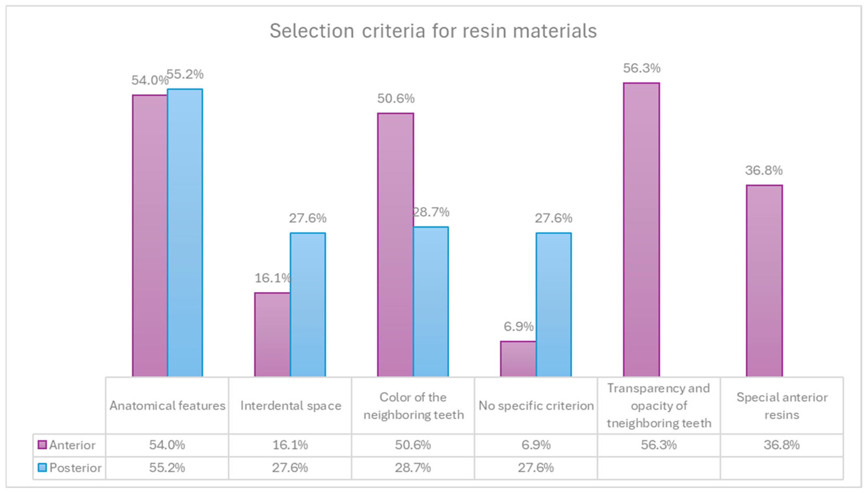Click the Anterior bar for No specific criterion

pos(518,359)
